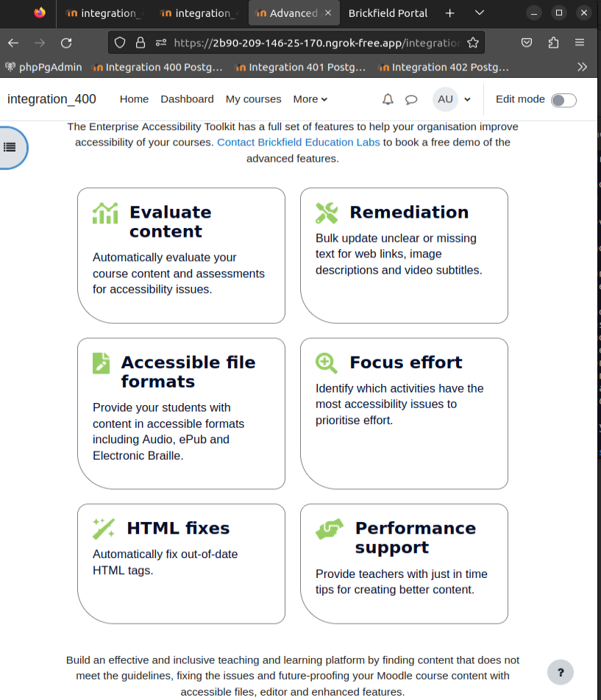This screenshot has width=601, height=700.
Task: Open the messaging speech bubble
Action: 411,99
